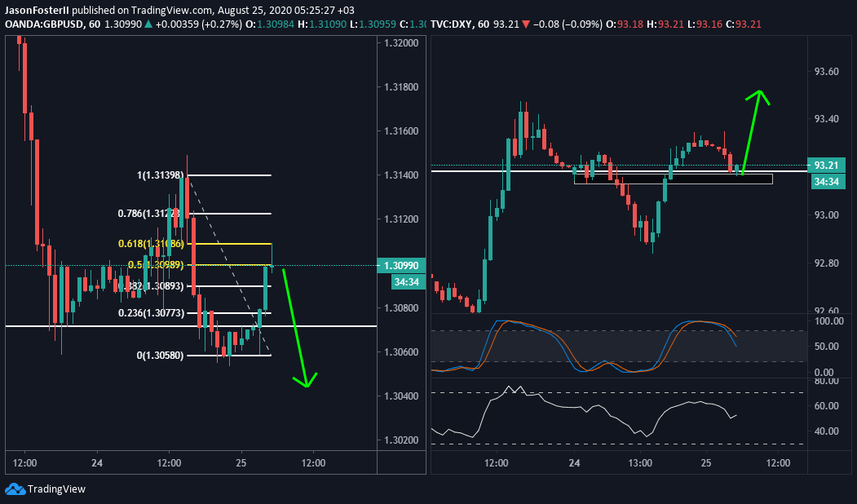
Task: Click 100.00 on the stochastic scale
Action: 829,321
